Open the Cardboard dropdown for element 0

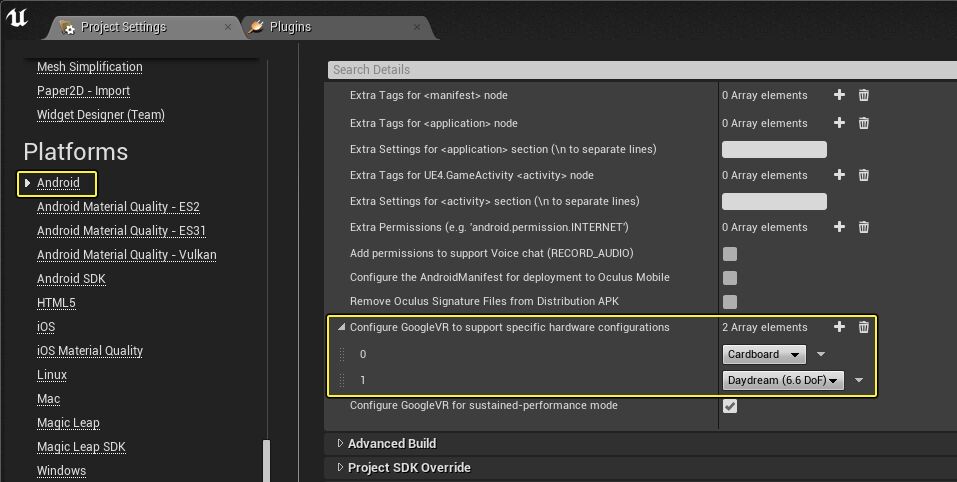(764, 354)
